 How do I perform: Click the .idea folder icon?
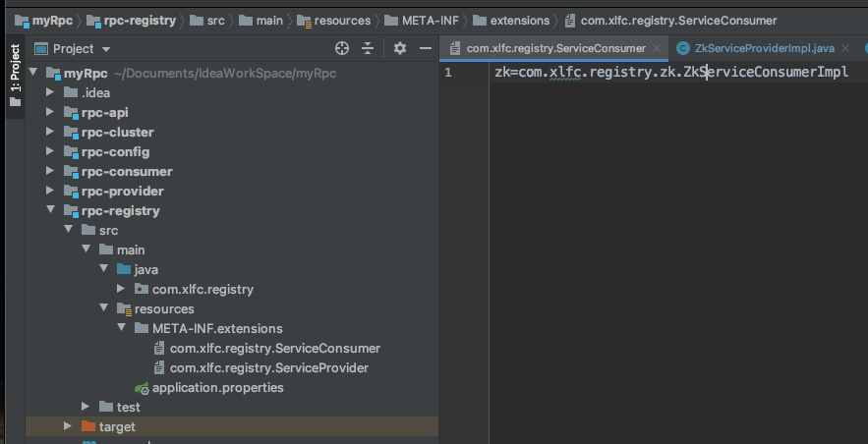pyautogui.click(x=71, y=91)
